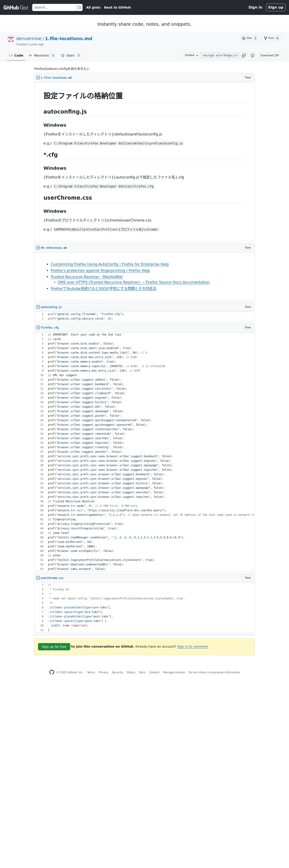The width and height of the screenshot is (289, 868).
Task: Focus the gist search input field
Action: 54,7
